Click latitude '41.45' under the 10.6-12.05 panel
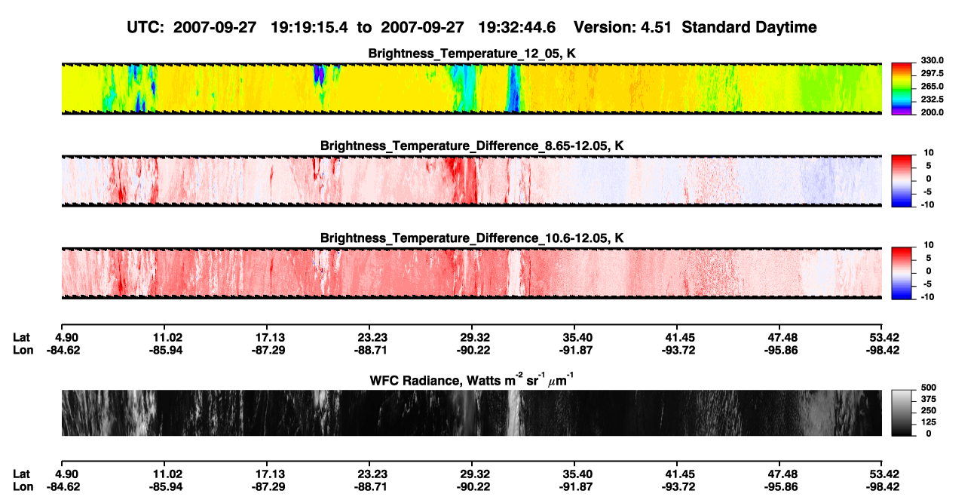The image size is (980, 503). pyautogui.click(x=679, y=337)
